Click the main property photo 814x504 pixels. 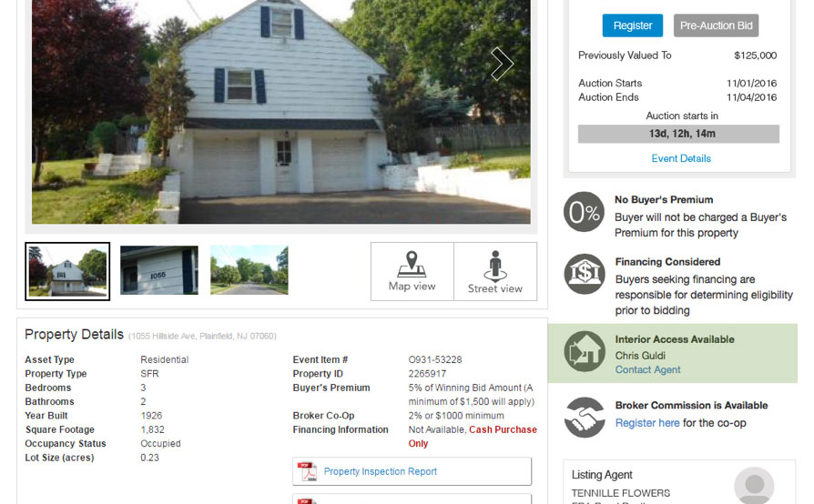(x=280, y=112)
